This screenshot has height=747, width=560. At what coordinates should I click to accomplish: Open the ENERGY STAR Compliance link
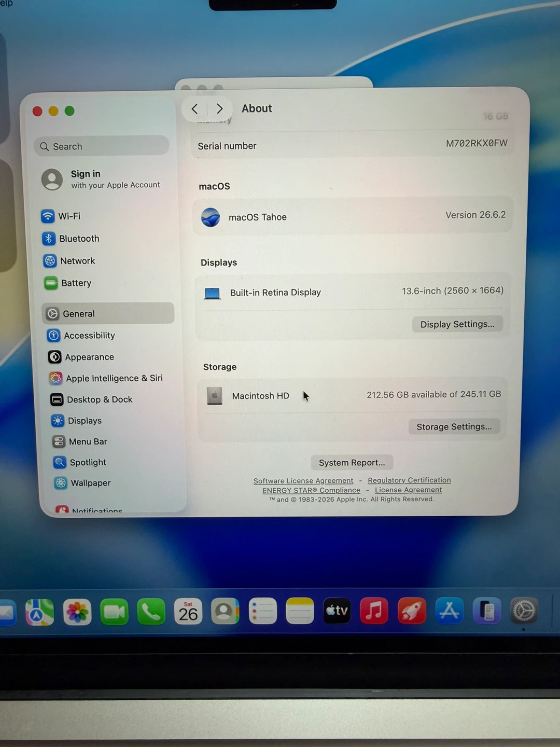tap(311, 490)
